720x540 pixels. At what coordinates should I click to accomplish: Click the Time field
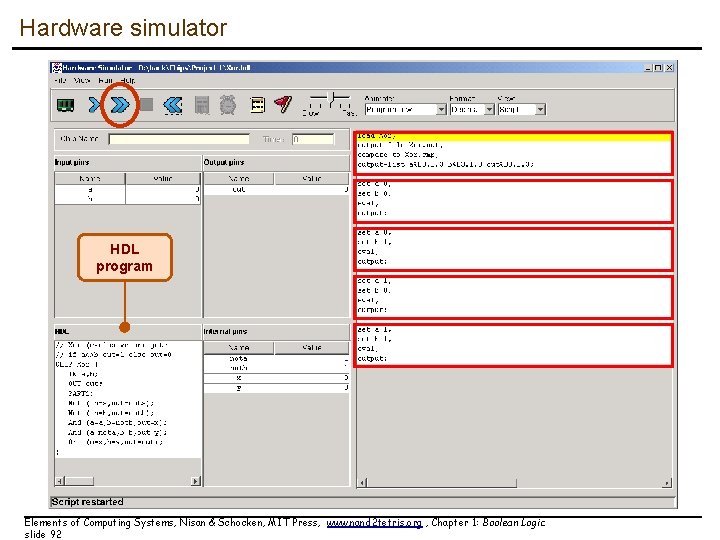point(313,139)
